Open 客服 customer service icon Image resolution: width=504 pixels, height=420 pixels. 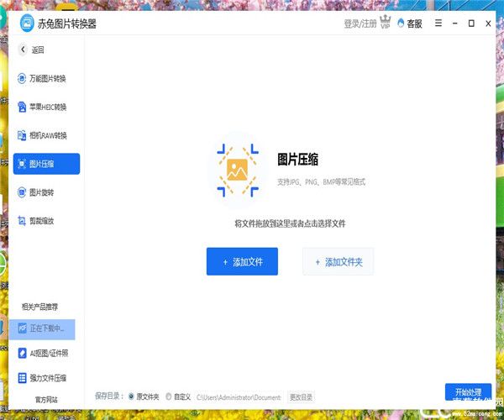401,24
